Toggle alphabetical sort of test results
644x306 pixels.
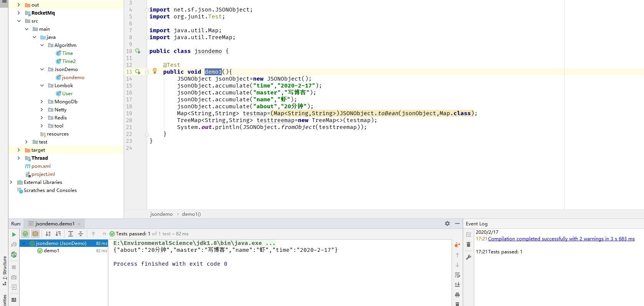[48, 234]
